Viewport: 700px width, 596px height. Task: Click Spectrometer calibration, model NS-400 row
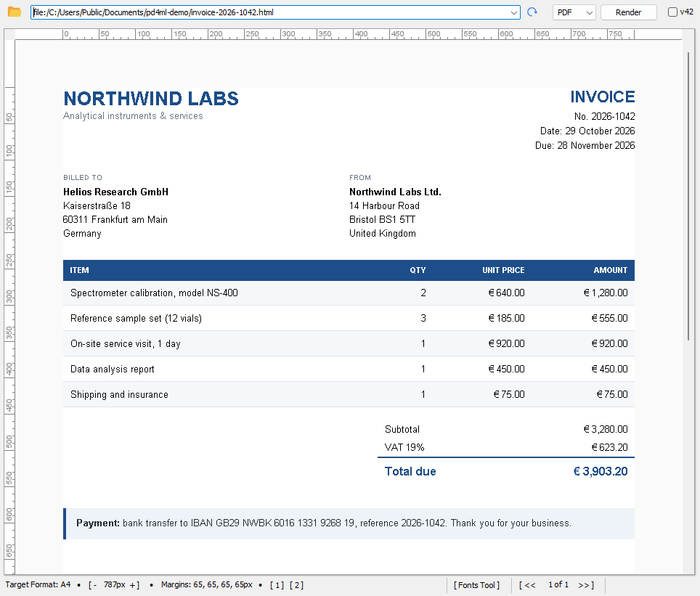tap(349, 293)
